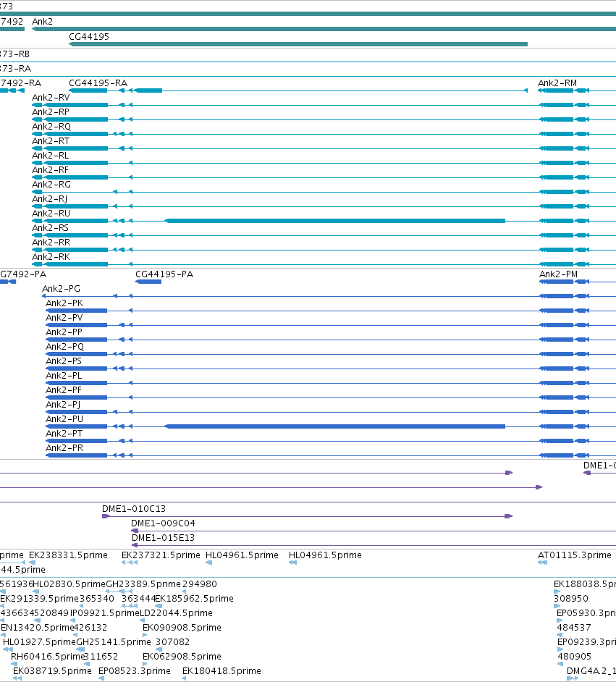
Task: Open protein Ank2-PT
Action: tap(64, 433)
